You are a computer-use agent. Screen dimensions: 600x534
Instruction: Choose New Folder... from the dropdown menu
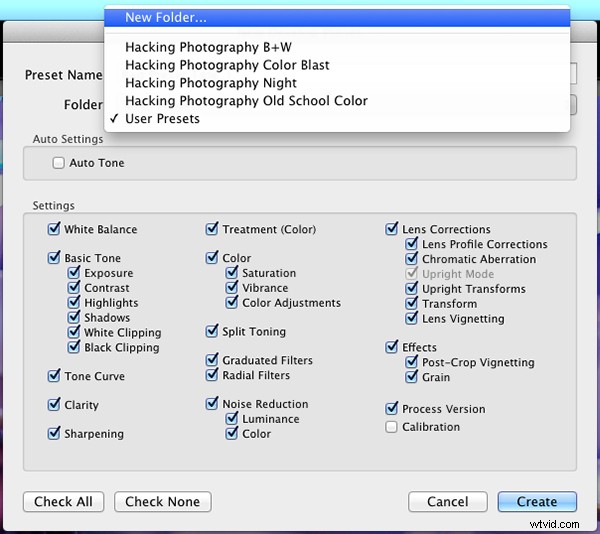pyautogui.click(x=337, y=18)
